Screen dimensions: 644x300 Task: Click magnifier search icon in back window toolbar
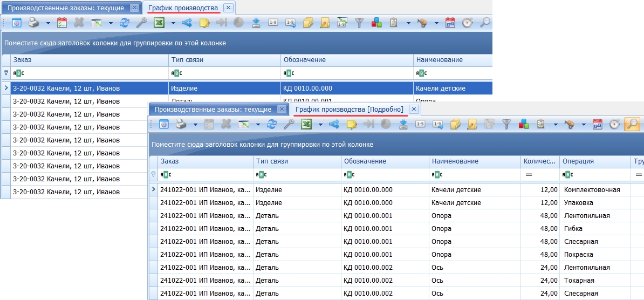pos(485,23)
